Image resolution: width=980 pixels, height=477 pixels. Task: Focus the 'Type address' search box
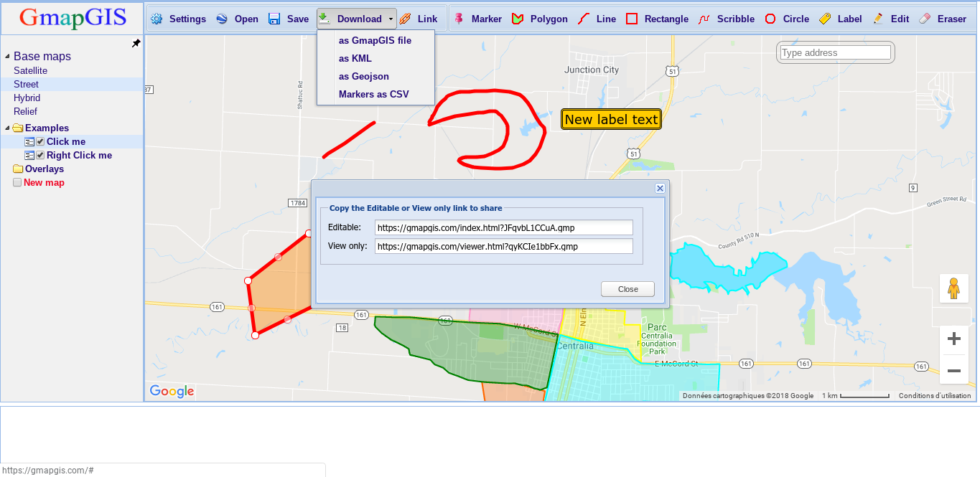(x=835, y=52)
